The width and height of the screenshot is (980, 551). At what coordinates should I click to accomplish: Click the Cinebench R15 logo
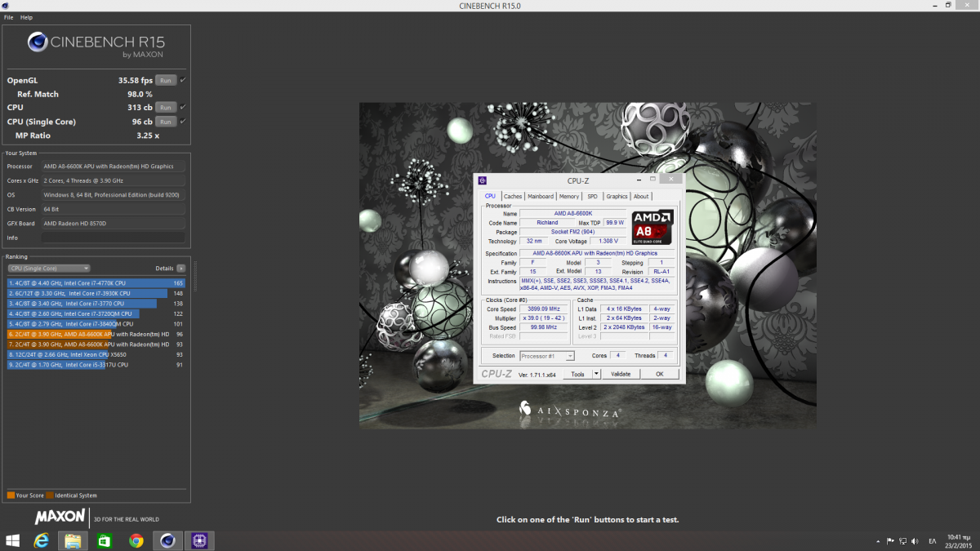point(96,43)
